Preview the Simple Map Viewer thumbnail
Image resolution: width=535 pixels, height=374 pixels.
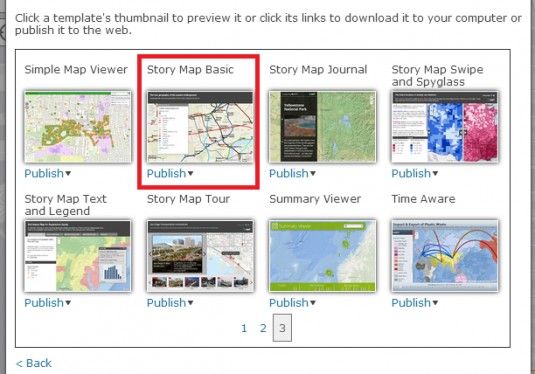click(77, 127)
